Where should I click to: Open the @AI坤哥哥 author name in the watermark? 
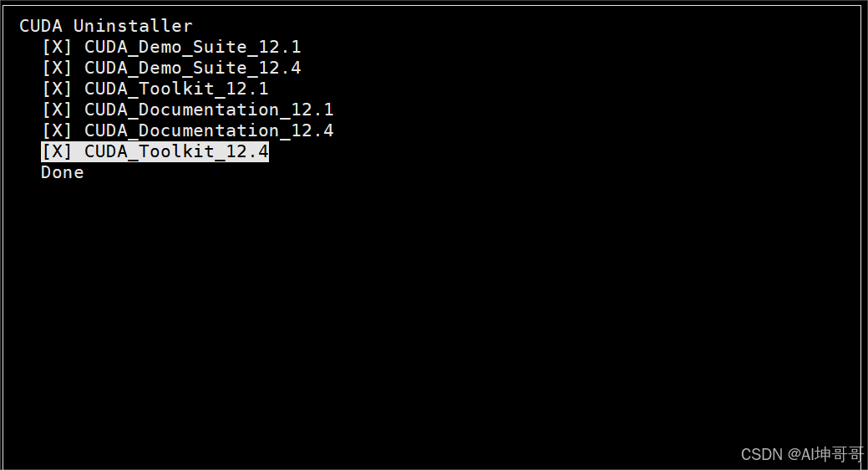(825, 454)
